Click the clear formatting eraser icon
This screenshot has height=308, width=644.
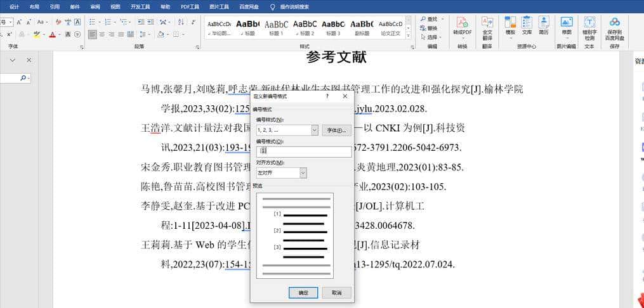point(58,22)
